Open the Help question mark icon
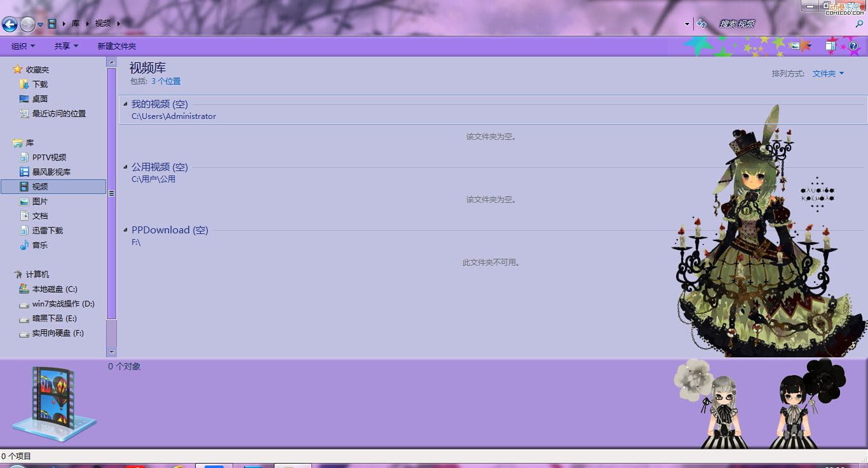 pyautogui.click(x=853, y=46)
